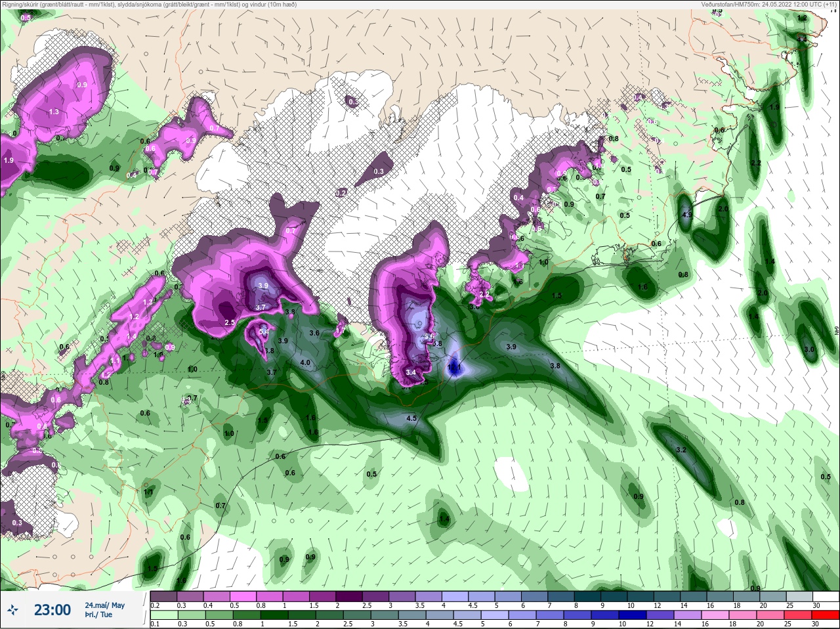The height and width of the screenshot is (629, 840).
Task: Click the 4.0 precipitation value on map
Action: coord(304,362)
